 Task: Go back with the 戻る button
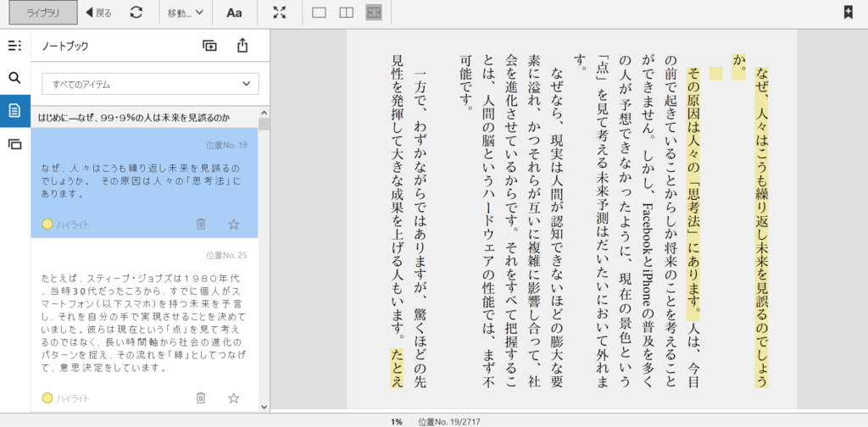(98, 13)
